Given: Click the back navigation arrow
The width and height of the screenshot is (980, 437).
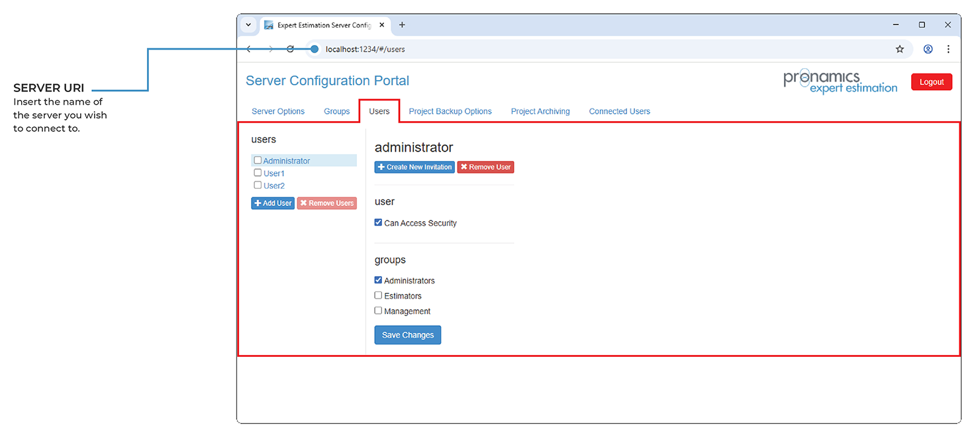Looking at the screenshot, I should point(249,49).
